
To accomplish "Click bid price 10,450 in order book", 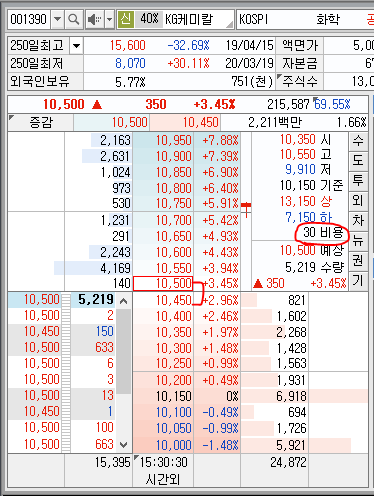I will coord(174,300).
